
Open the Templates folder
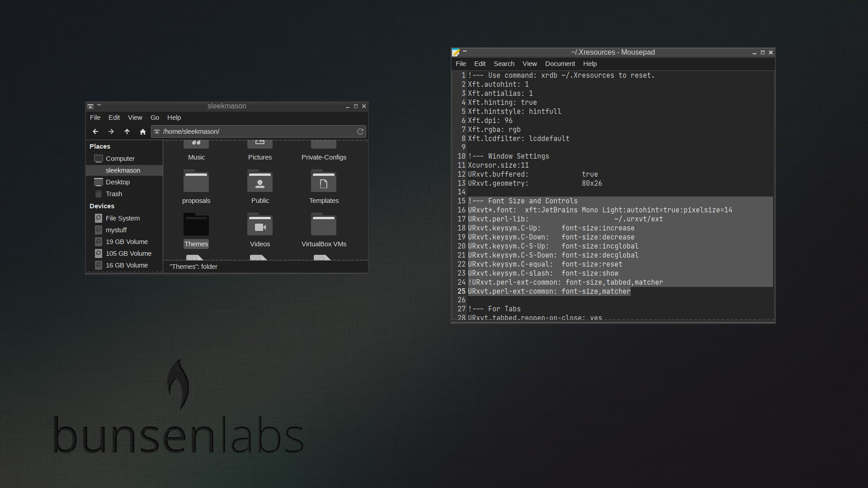tap(324, 187)
